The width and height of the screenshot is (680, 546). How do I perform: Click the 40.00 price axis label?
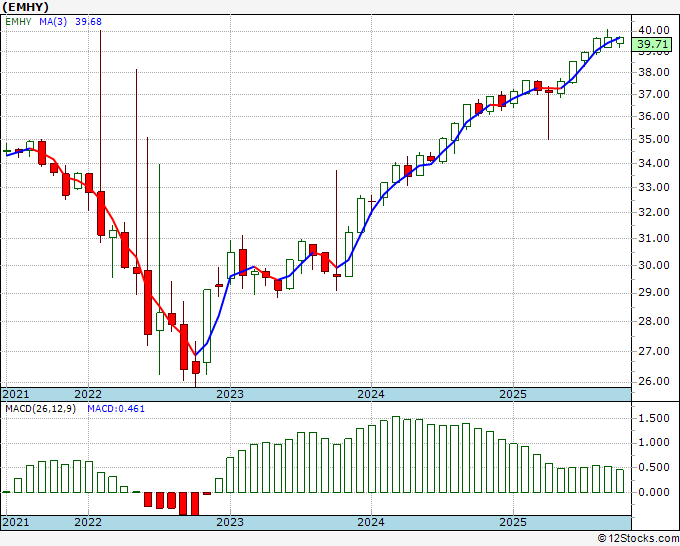click(654, 30)
